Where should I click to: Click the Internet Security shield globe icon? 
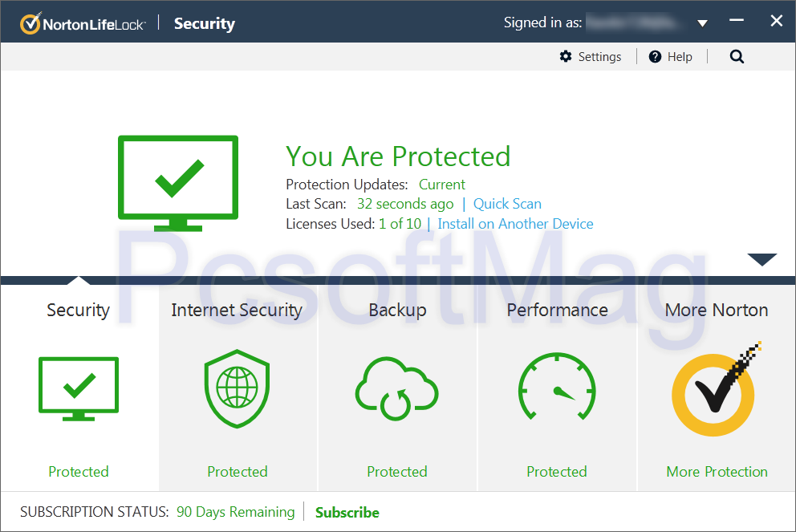237,389
